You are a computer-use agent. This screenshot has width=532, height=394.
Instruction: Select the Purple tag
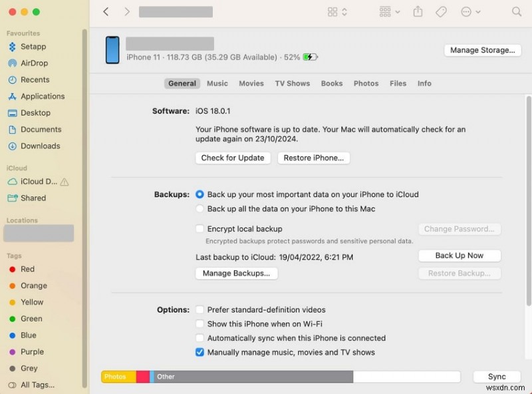pos(32,352)
